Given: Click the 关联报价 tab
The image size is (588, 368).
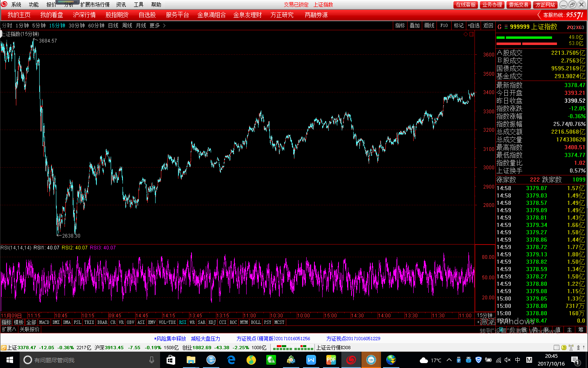Looking at the screenshot, I should pos(29,329).
